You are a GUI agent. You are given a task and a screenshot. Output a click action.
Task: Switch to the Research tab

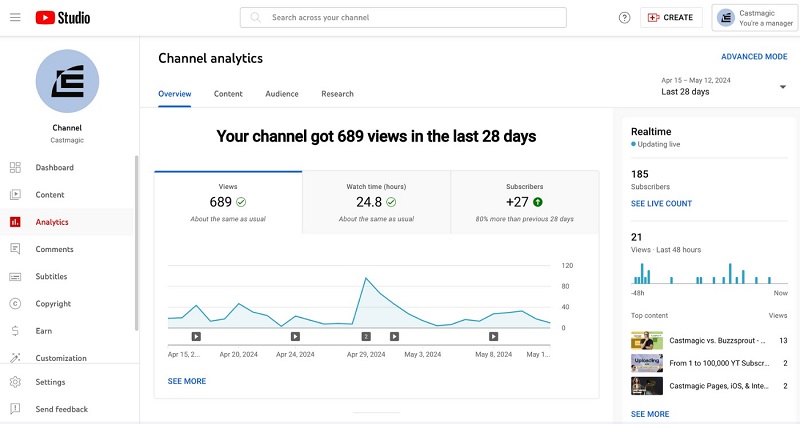pyautogui.click(x=337, y=94)
